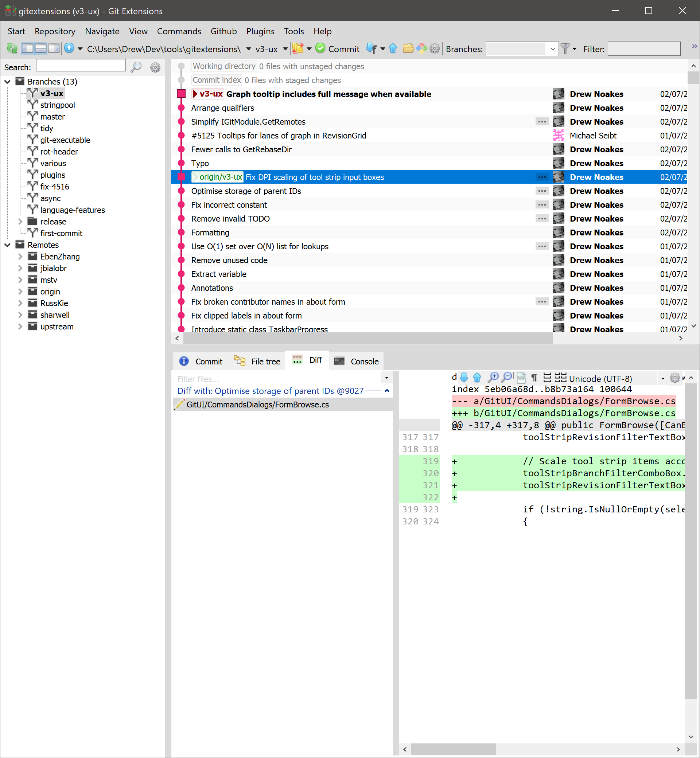Open the Plugins menu
The image size is (700, 758).
pyautogui.click(x=260, y=31)
